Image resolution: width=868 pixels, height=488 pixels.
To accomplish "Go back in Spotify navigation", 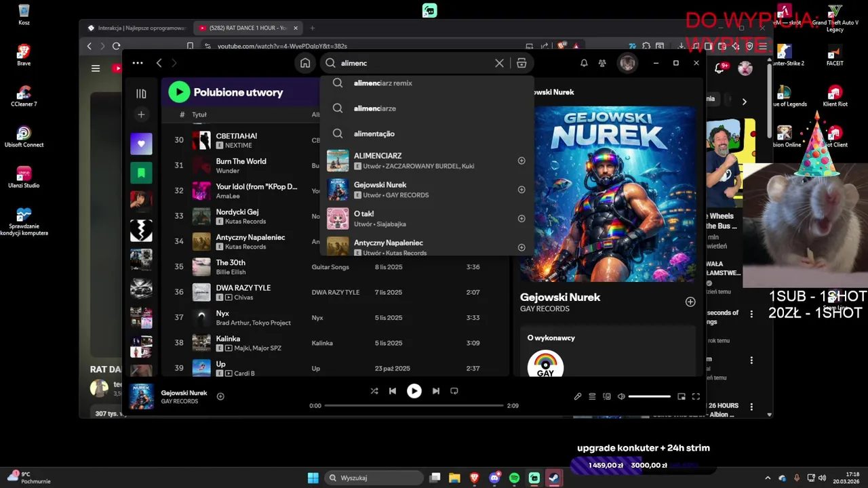I will point(159,63).
